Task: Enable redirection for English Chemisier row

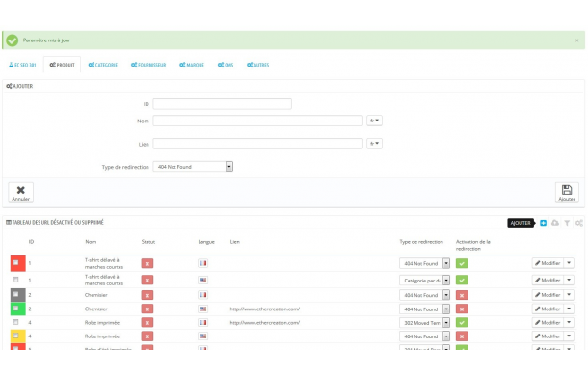Action: [x=462, y=309]
